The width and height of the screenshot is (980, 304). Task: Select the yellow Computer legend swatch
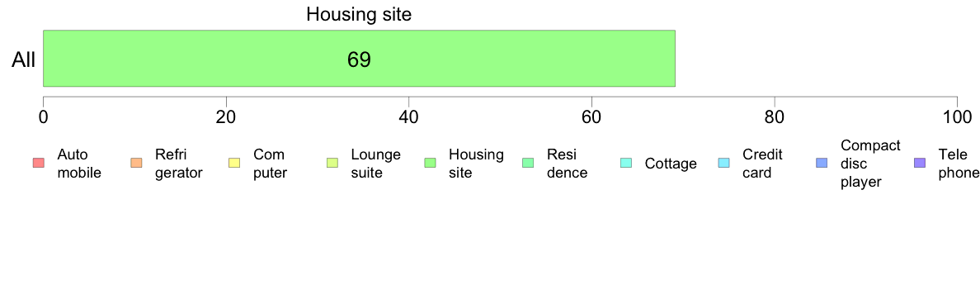tap(234, 164)
